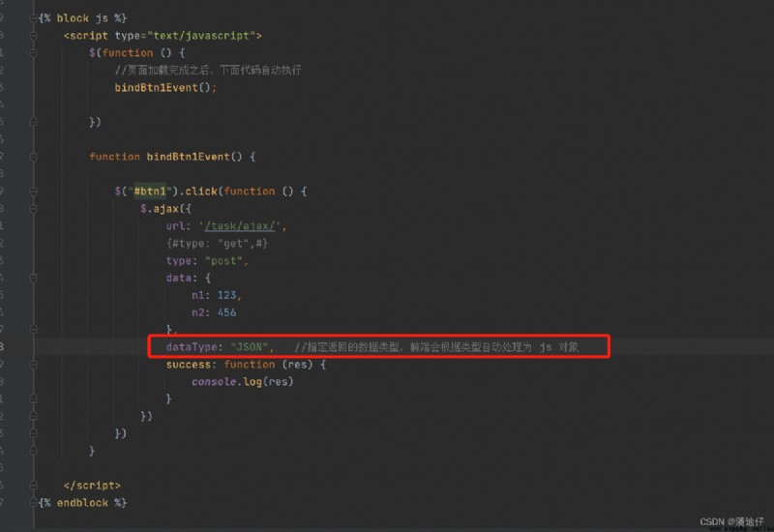This screenshot has height=532, width=774.
Task: Collapse the '{% block js %}' fold marker
Action: [34, 18]
